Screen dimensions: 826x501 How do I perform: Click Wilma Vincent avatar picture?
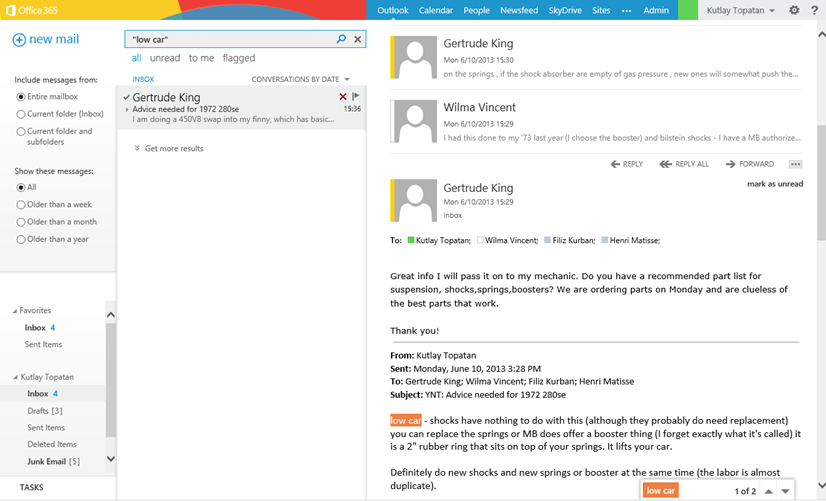[x=414, y=121]
